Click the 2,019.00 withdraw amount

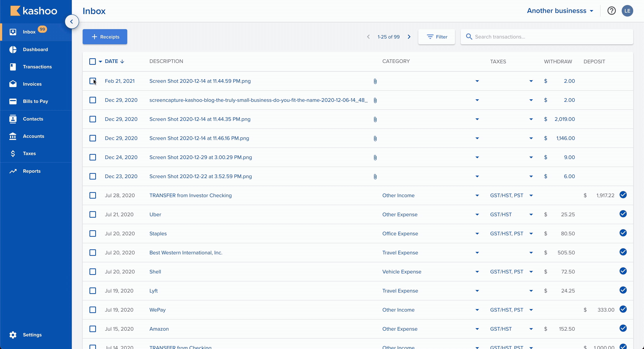[x=565, y=119]
